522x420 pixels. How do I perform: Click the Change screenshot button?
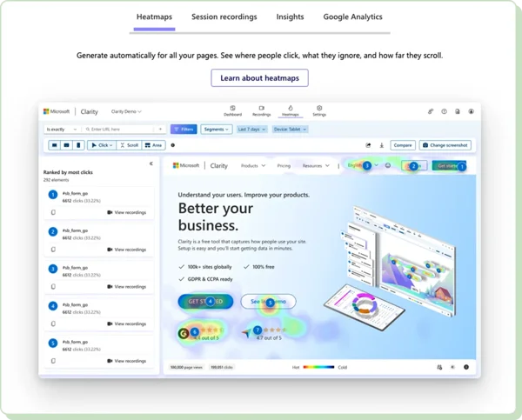pyautogui.click(x=445, y=145)
